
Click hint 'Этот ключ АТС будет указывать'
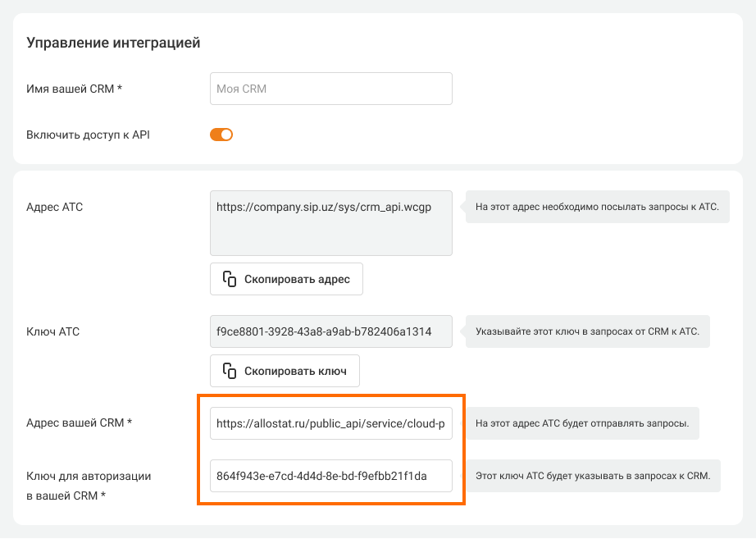pos(592,476)
